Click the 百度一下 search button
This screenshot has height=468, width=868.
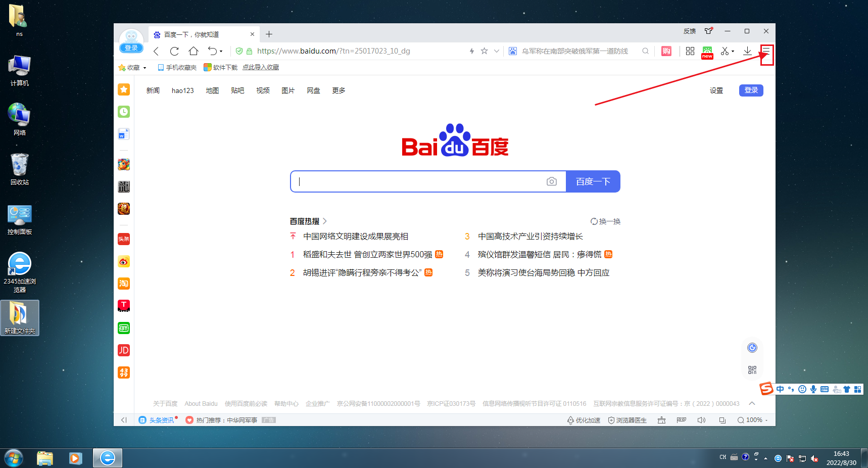coord(593,181)
